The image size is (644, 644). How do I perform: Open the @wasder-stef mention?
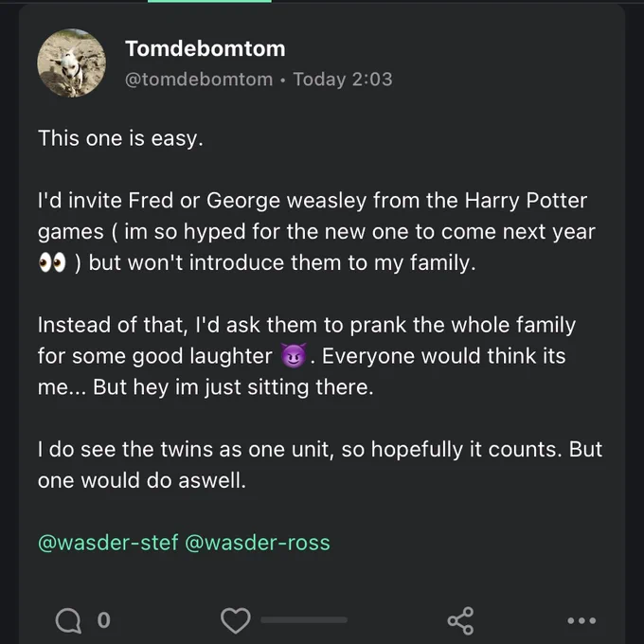[108, 543]
